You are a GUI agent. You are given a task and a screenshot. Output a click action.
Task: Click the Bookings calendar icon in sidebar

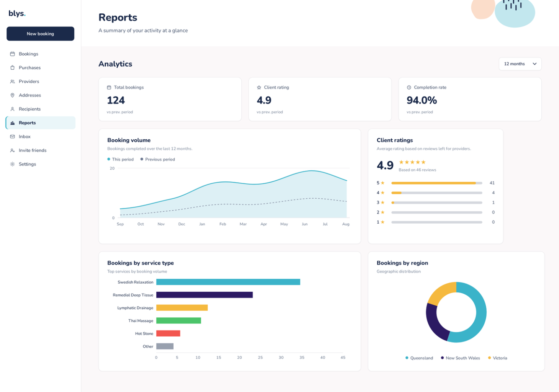click(12, 54)
